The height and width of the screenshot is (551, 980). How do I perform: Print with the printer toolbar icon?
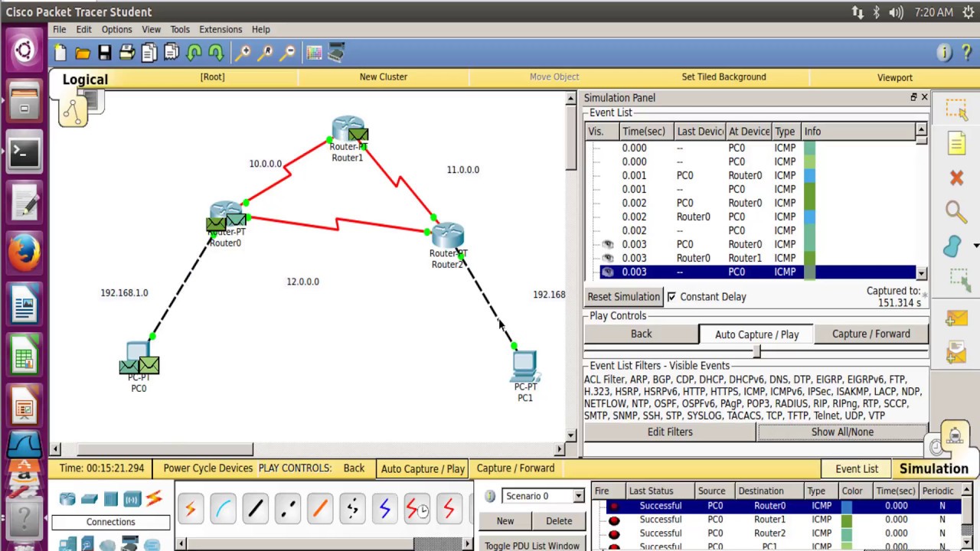(127, 53)
